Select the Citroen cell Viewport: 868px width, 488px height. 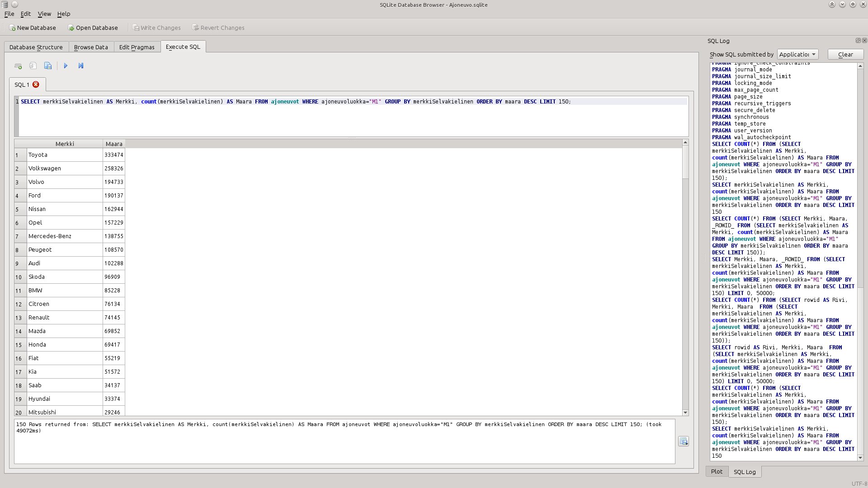tap(65, 304)
